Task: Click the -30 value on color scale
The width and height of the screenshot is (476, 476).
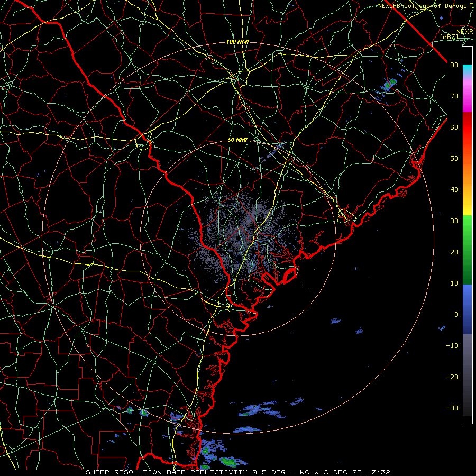Action: (452, 408)
